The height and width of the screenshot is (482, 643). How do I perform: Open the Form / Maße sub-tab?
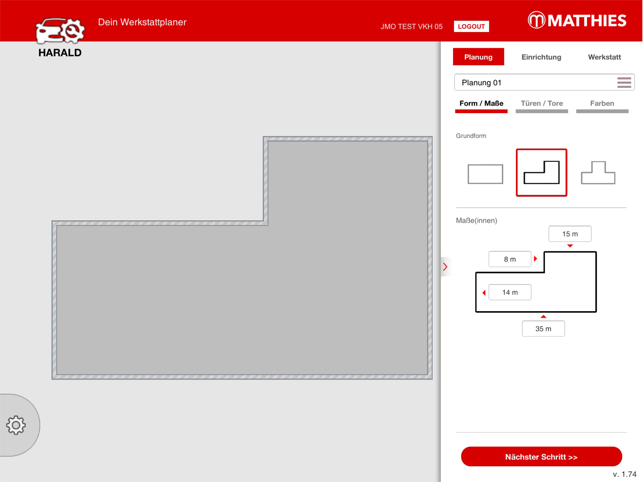pos(481,104)
